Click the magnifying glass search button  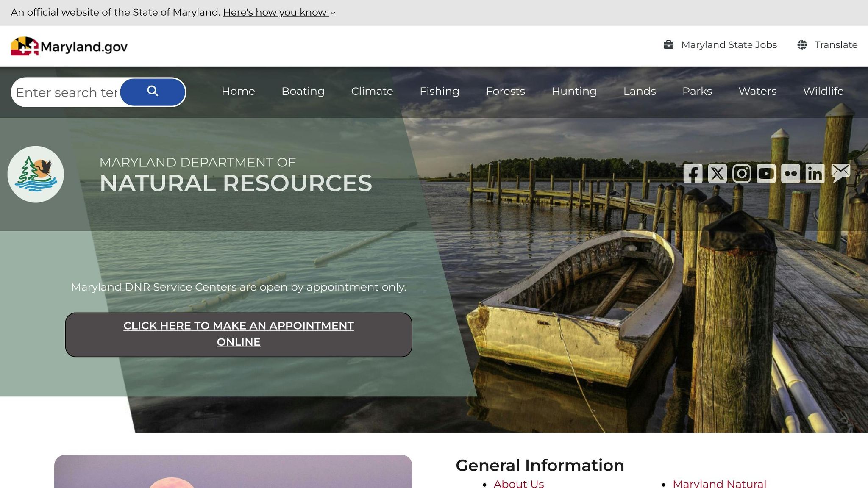coord(153,92)
